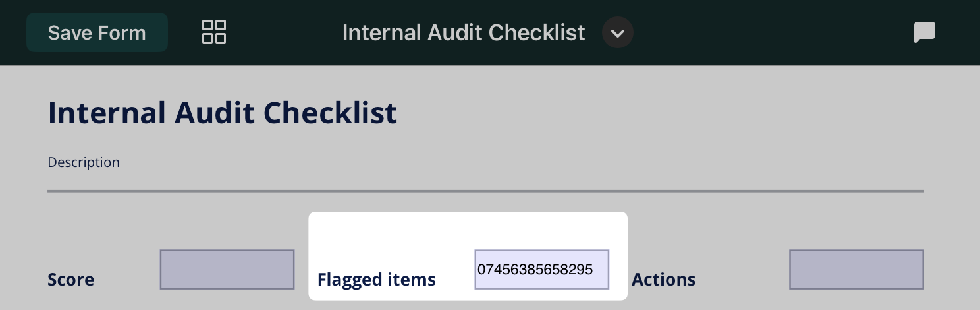
Task: Click the Actions field label
Action: (x=663, y=280)
